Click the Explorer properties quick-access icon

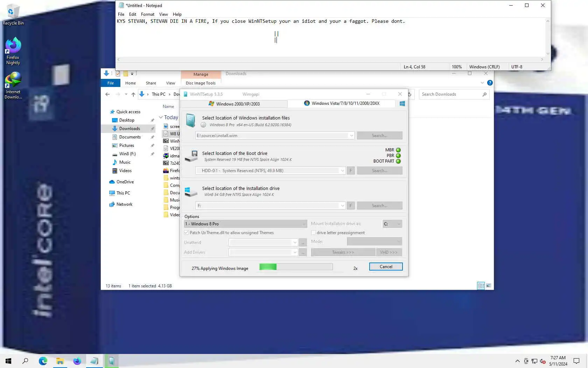[x=118, y=74]
